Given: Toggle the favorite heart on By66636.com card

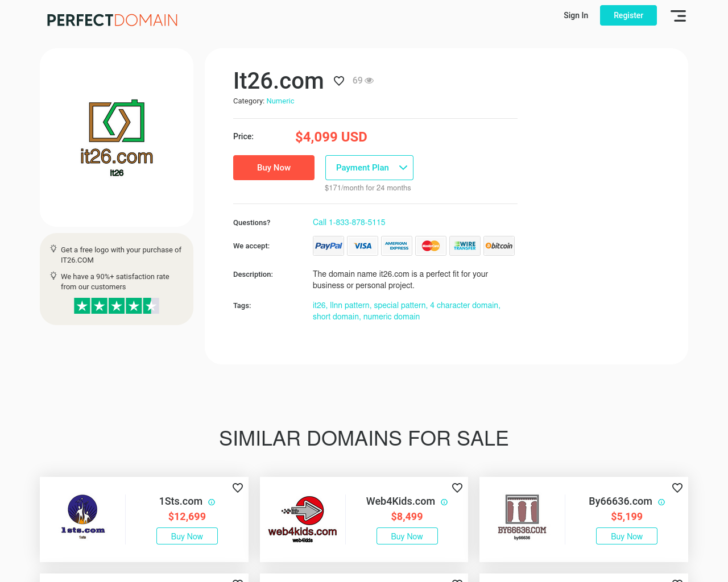Looking at the screenshot, I should [677, 488].
